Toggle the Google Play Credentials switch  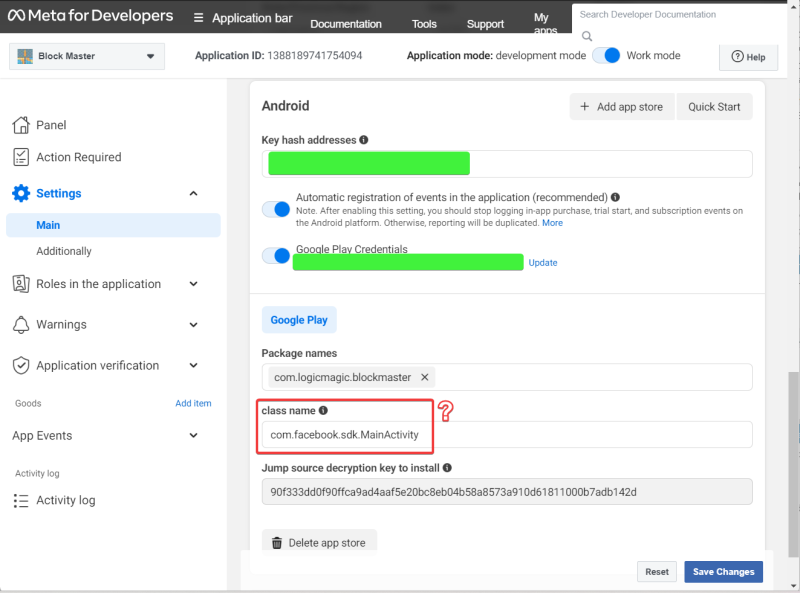[276, 256]
